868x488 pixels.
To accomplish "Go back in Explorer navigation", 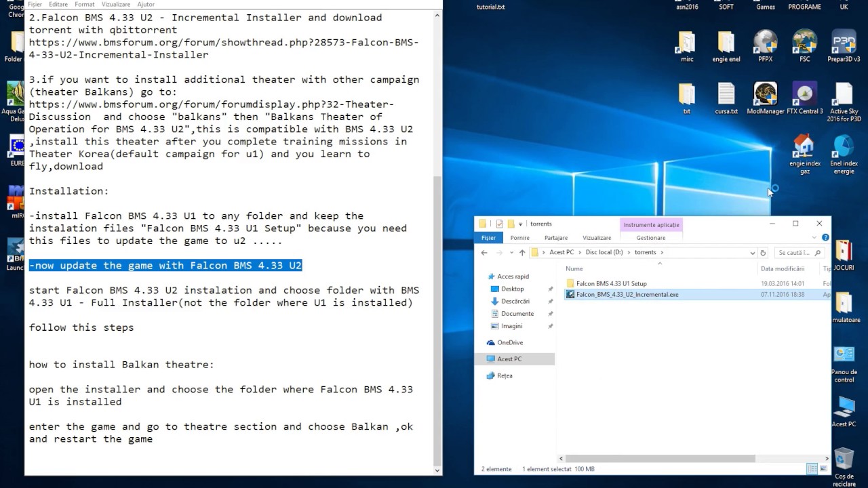I will 484,252.
